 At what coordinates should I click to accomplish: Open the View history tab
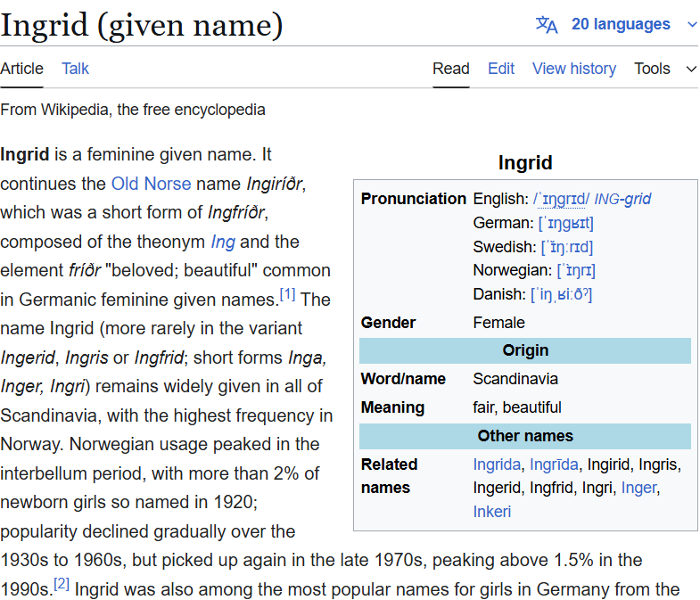click(574, 69)
